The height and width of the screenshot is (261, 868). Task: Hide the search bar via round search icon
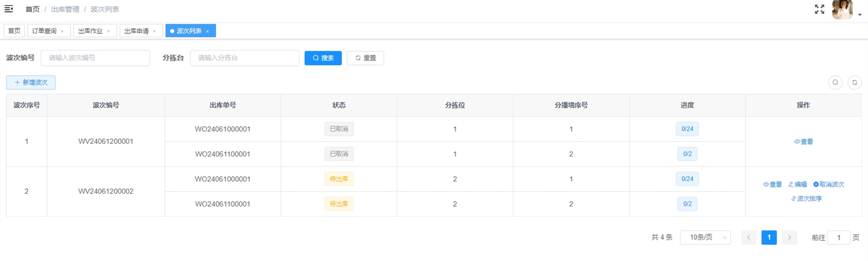click(835, 82)
